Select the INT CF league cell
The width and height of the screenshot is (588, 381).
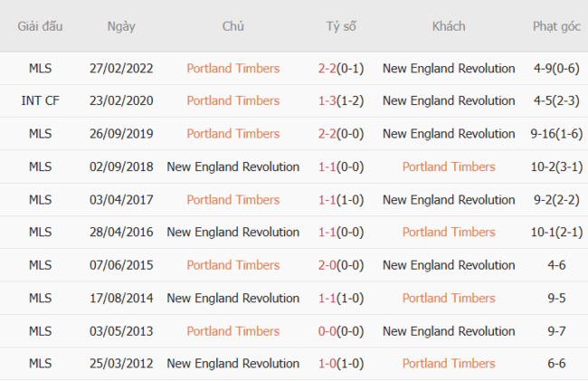pyautogui.click(x=40, y=100)
